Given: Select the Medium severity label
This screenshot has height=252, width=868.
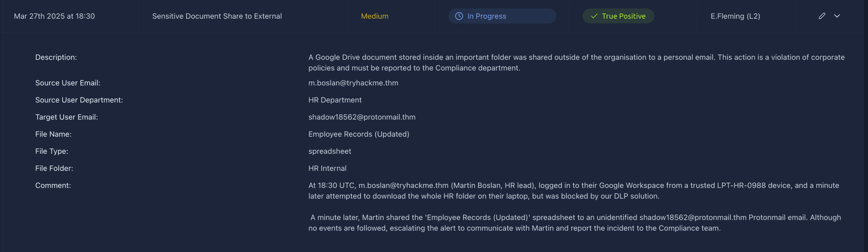Looking at the screenshot, I should point(374,16).
